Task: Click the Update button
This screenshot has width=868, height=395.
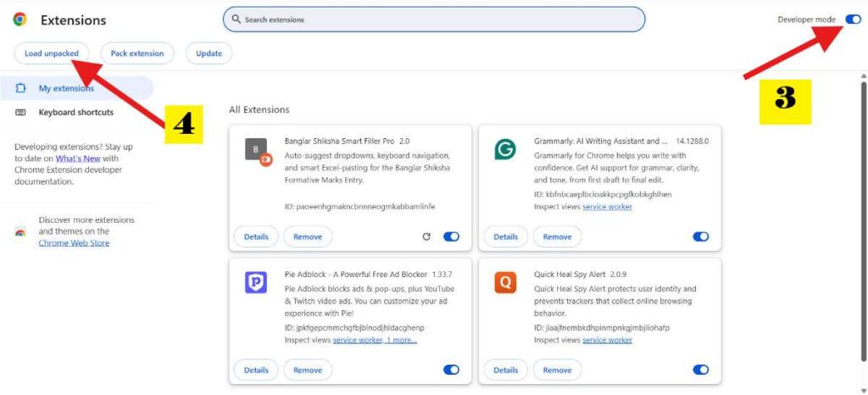Action: pos(209,53)
